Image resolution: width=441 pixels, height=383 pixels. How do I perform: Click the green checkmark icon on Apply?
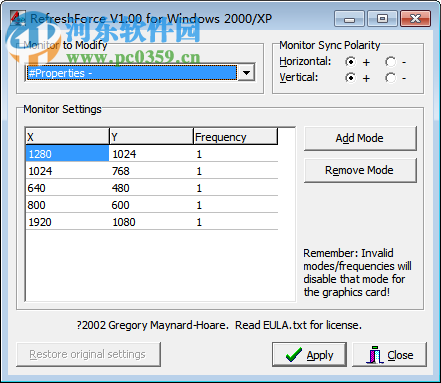coord(294,355)
